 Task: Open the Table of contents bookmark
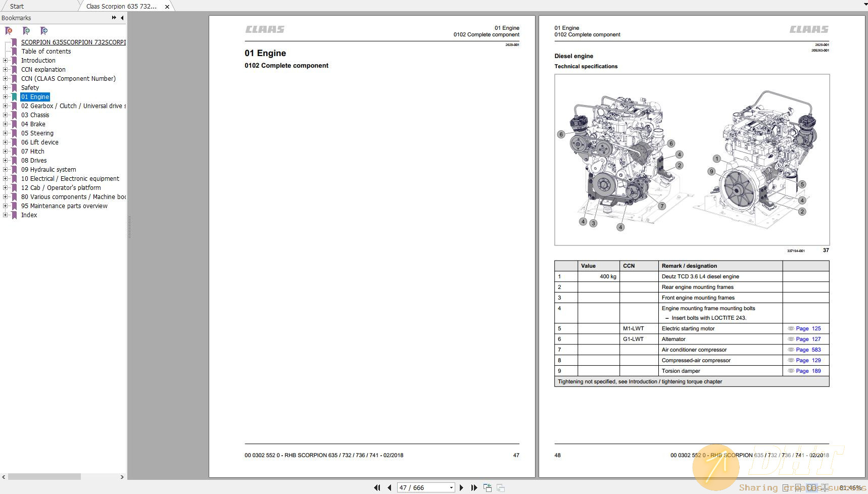pos(46,51)
